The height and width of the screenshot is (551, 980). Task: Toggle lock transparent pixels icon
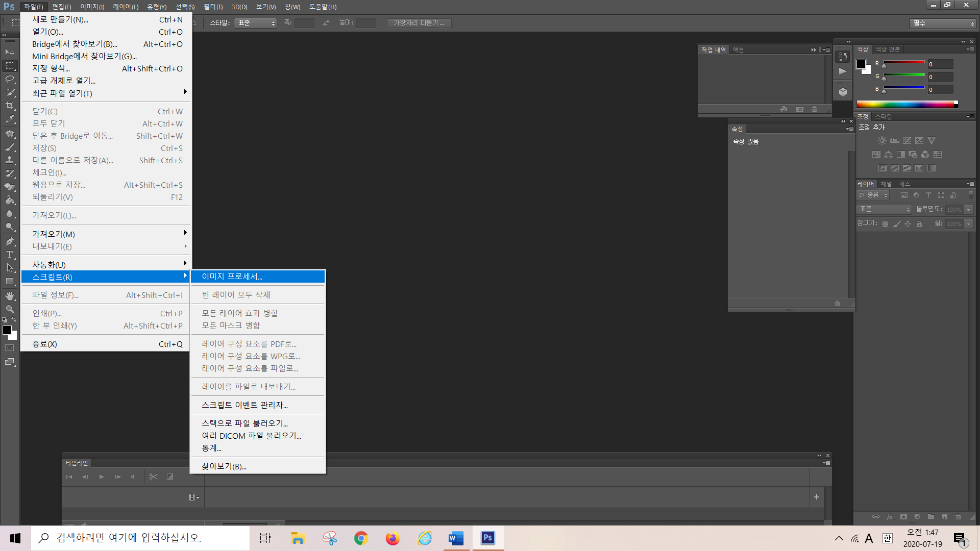885,224
